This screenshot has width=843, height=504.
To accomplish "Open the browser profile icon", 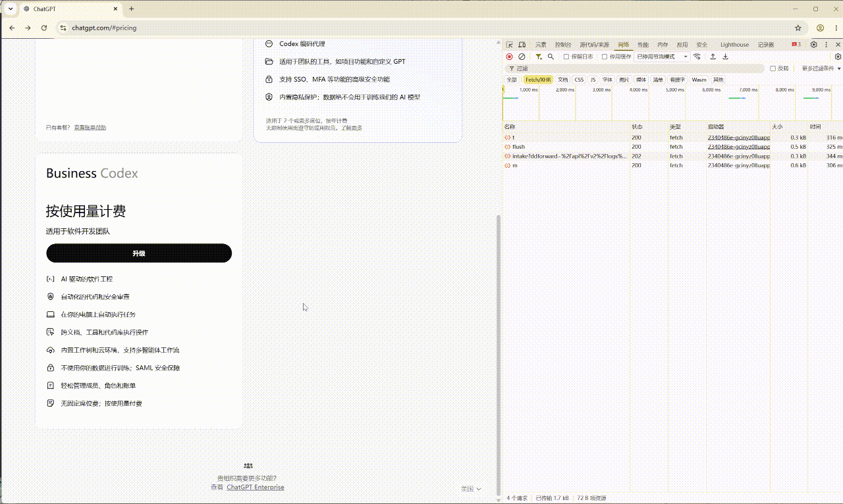I will 820,28.
